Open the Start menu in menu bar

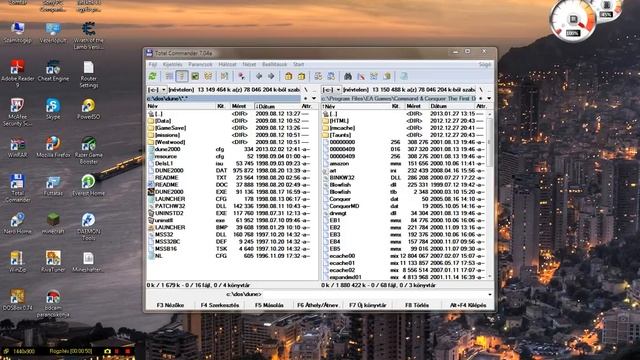(298, 64)
